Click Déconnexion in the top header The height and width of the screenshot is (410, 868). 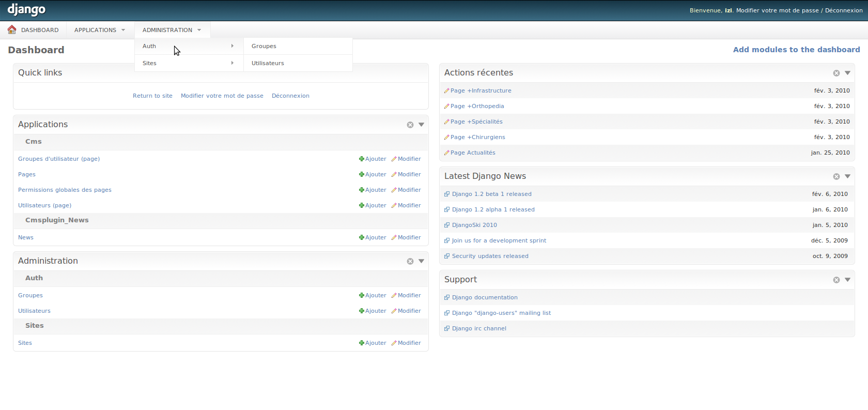pyautogui.click(x=844, y=10)
